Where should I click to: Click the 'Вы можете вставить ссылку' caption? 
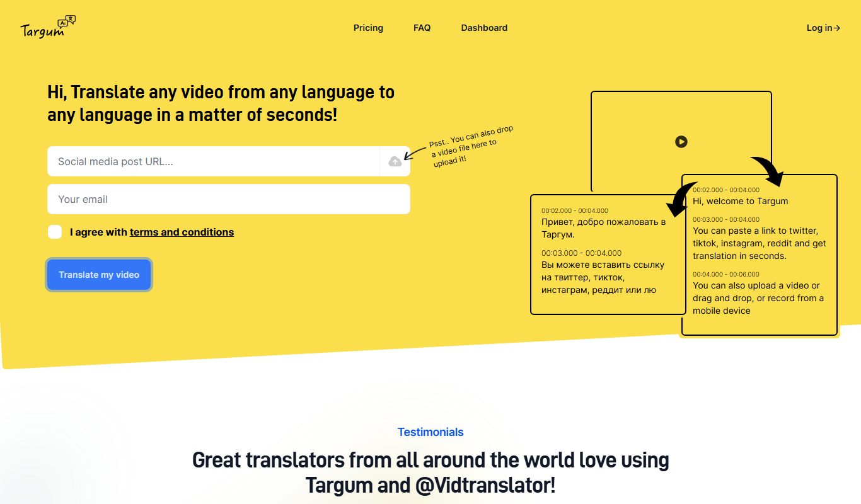[x=603, y=277]
